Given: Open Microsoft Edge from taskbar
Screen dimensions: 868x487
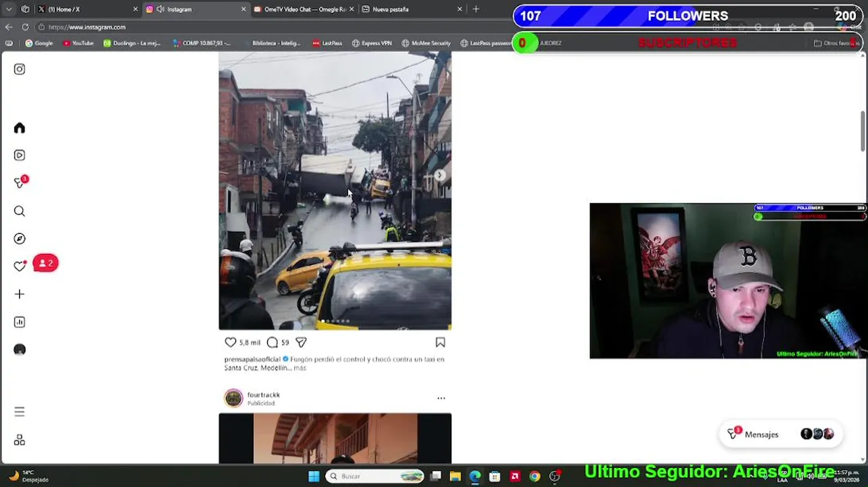Looking at the screenshot, I should [475, 476].
